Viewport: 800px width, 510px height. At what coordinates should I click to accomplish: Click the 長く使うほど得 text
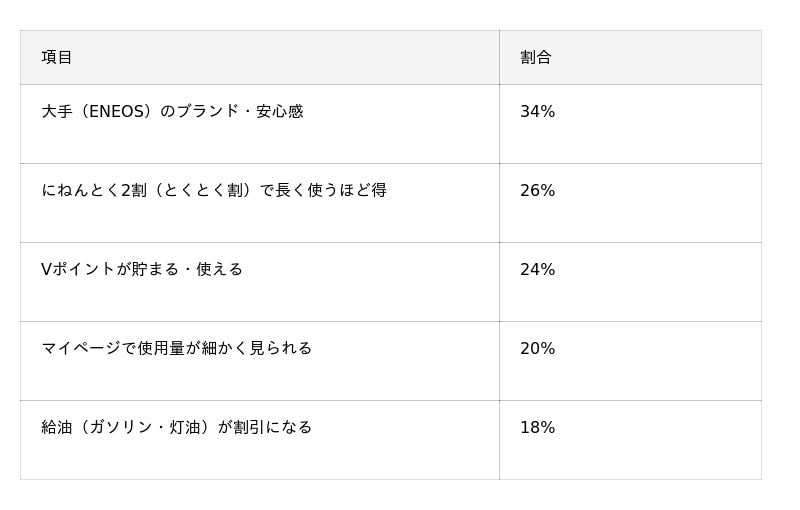tap(332, 191)
